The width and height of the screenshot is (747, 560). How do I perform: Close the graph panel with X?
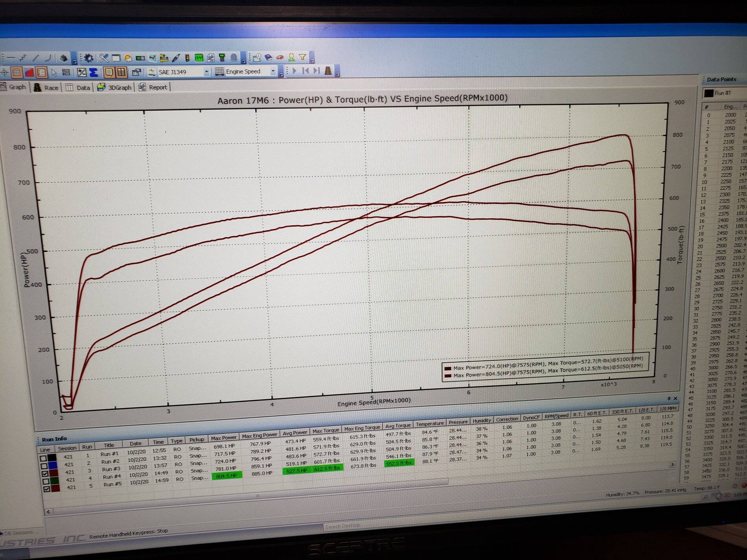point(675,398)
